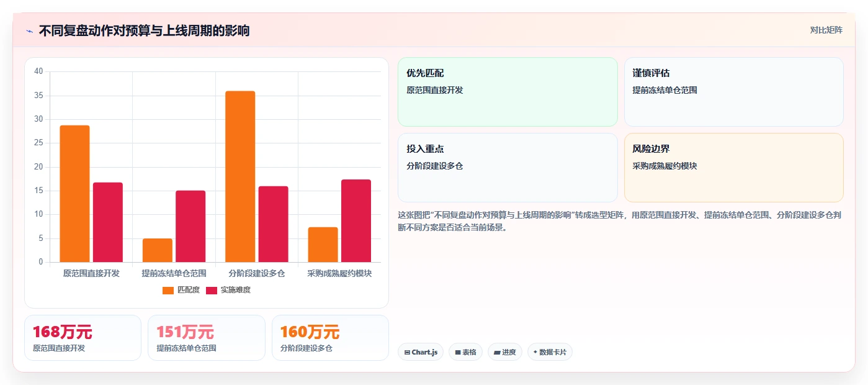868x385 pixels.
Task: Click 分阶段建设多仓 text in 投入重点 card
Action: [x=435, y=166]
